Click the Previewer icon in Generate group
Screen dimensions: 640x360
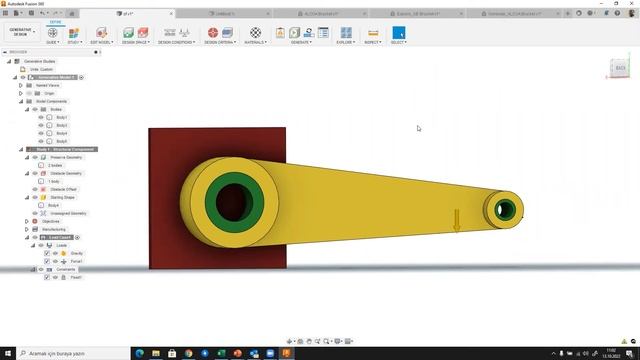[x=309, y=33]
